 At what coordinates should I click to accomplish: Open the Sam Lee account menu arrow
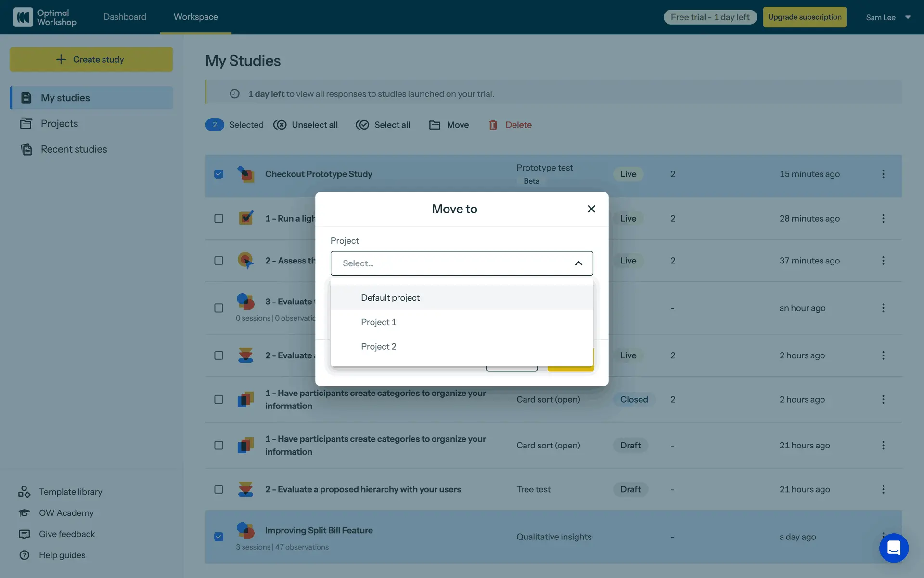[x=908, y=17]
